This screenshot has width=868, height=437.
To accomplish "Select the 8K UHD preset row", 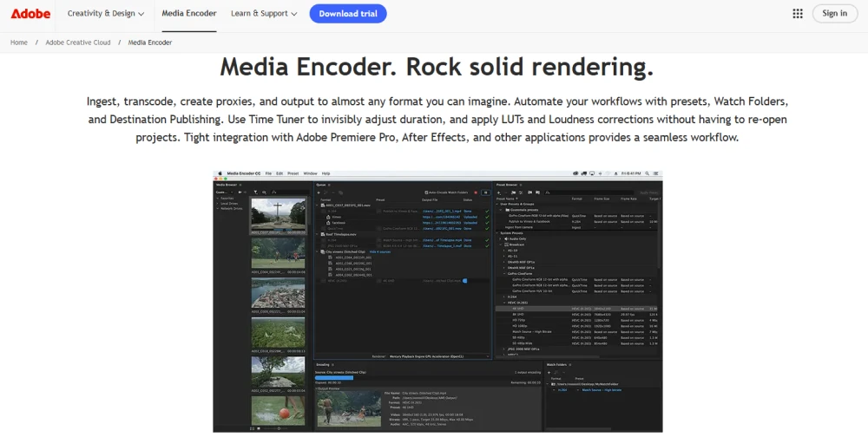I will (x=577, y=314).
